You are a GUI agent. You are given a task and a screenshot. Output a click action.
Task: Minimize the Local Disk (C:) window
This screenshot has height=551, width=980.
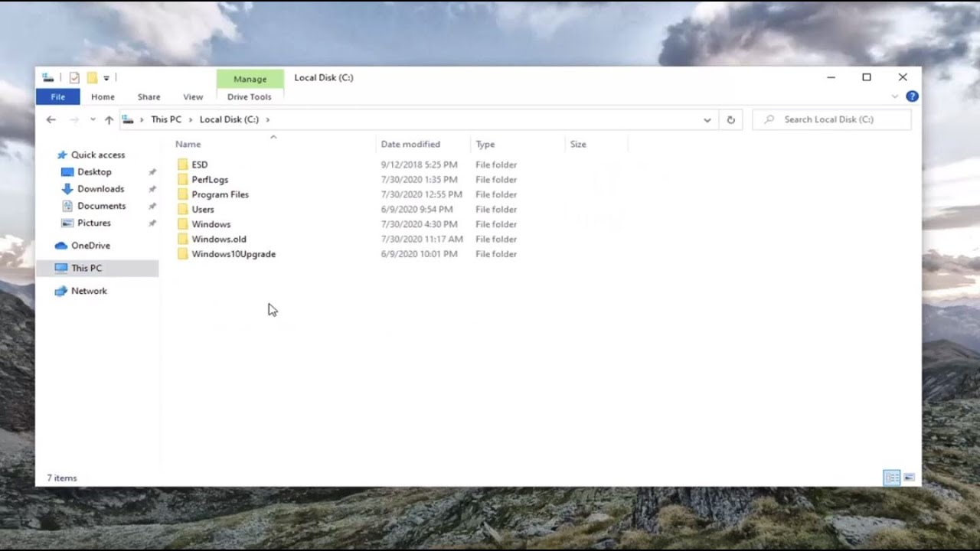coord(831,77)
